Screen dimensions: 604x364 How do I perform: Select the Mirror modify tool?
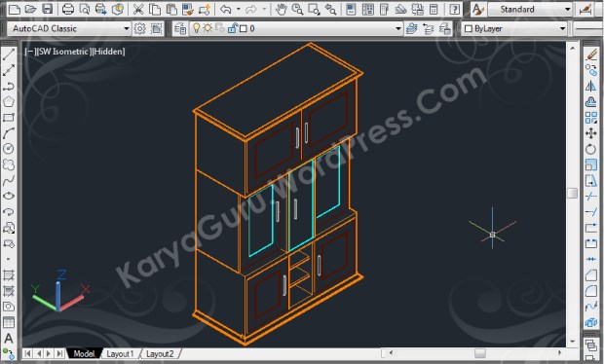click(591, 87)
